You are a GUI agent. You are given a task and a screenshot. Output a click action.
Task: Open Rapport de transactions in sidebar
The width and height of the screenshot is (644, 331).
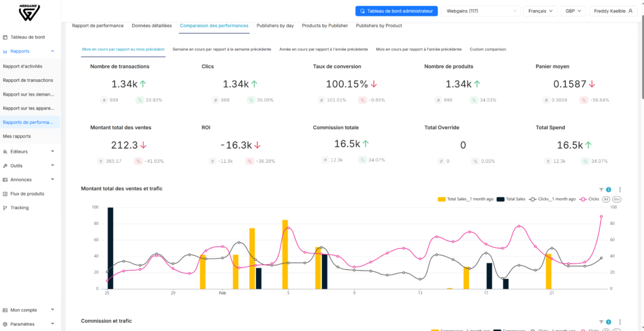(x=28, y=80)
